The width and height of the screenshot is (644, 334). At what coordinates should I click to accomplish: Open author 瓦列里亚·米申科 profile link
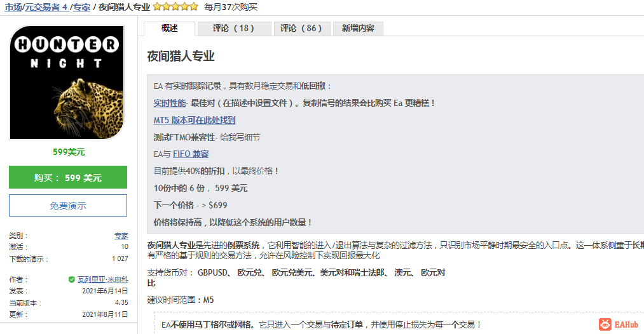[x=103, y=279]
